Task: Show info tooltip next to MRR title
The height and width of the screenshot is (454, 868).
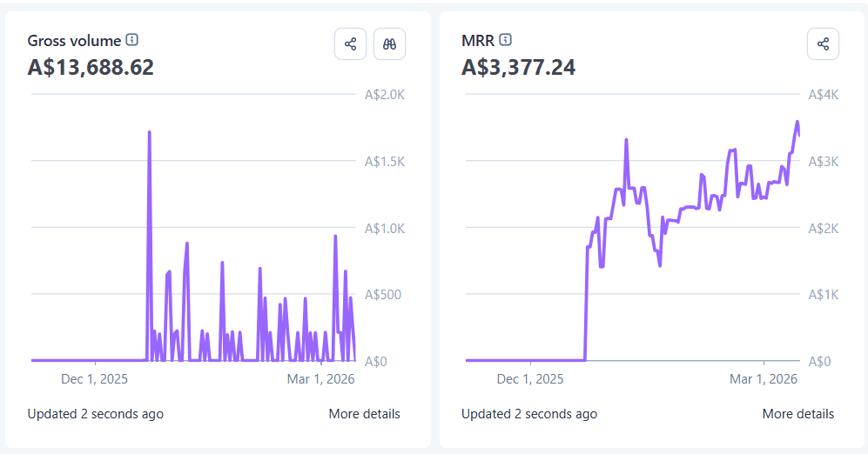Action: click(x=506, y=40)
